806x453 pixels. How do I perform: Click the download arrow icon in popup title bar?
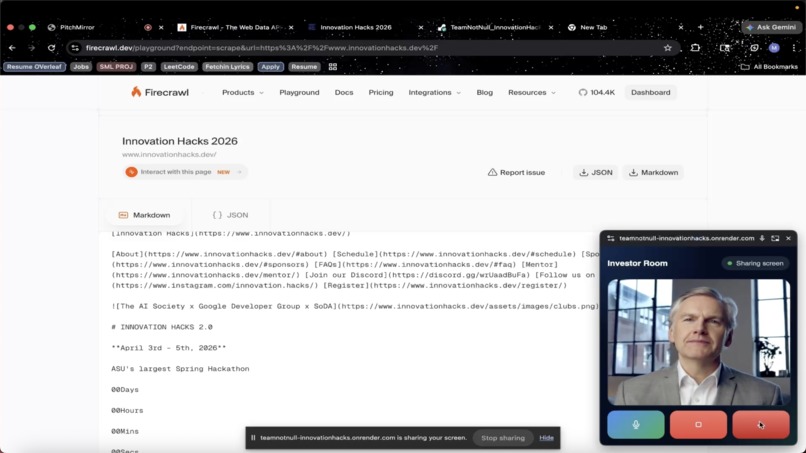point(762,238)
